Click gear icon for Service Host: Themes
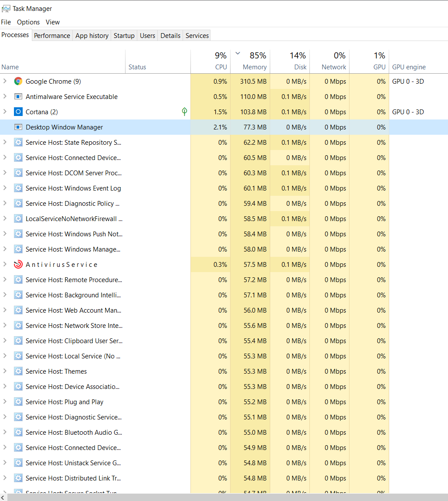 [18, 371]
